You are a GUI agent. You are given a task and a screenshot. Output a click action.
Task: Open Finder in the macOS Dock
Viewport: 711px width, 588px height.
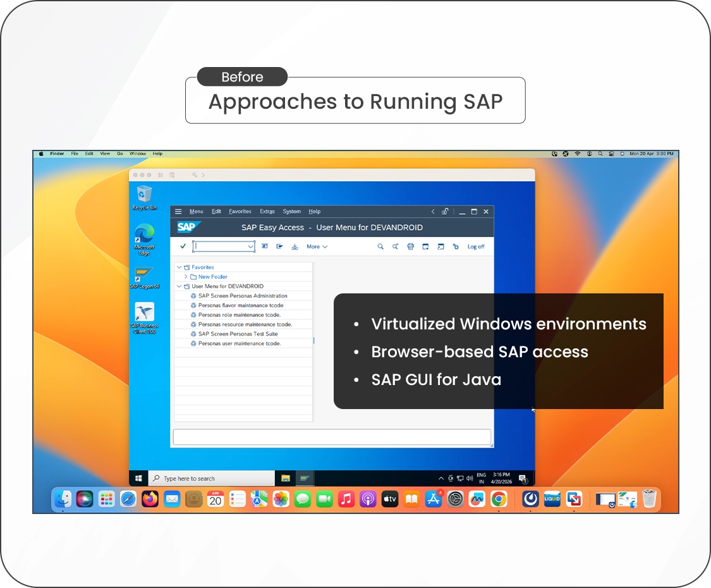(63, 499)
